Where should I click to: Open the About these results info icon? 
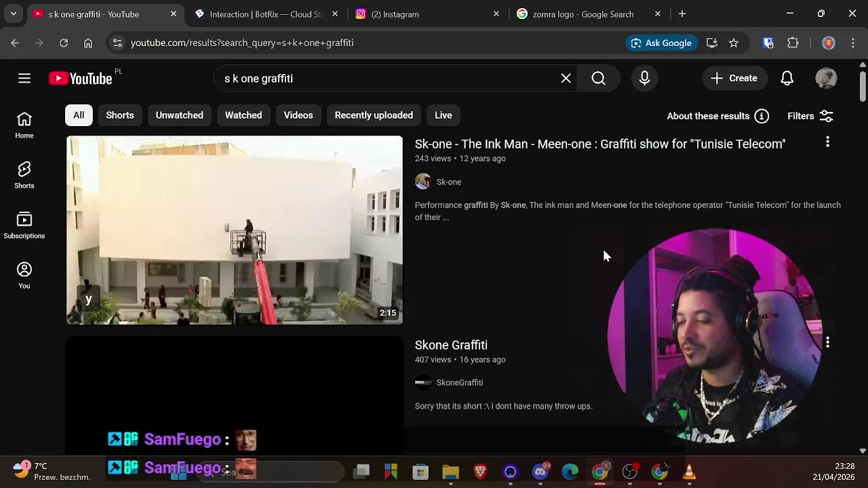coord(762,116)
